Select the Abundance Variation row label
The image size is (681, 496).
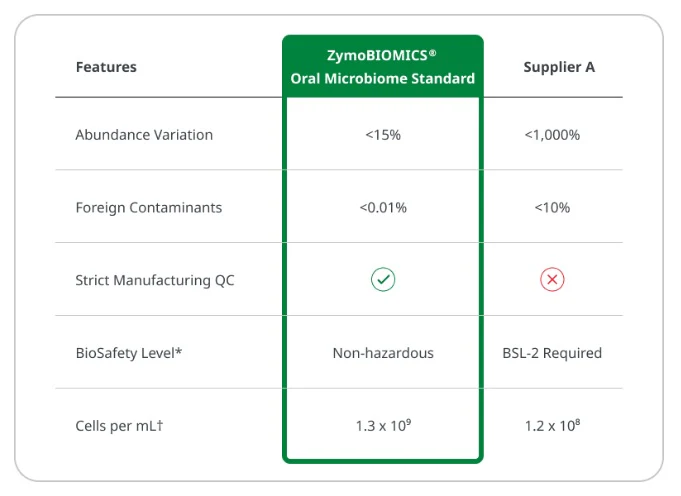pos(144,135)
